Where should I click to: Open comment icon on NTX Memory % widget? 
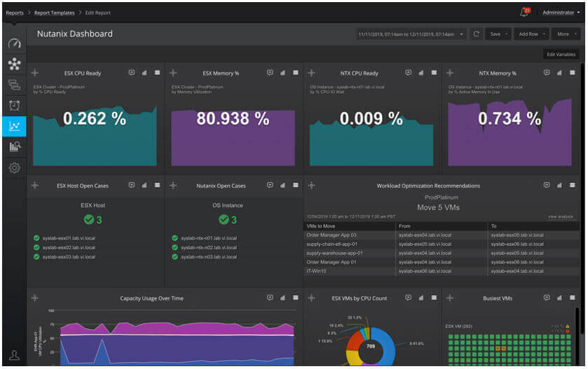547,72
